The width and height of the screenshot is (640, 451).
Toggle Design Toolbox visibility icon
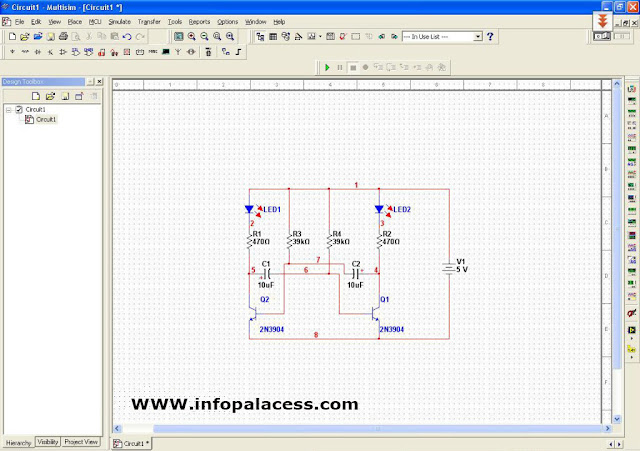[x=260, y=37]
